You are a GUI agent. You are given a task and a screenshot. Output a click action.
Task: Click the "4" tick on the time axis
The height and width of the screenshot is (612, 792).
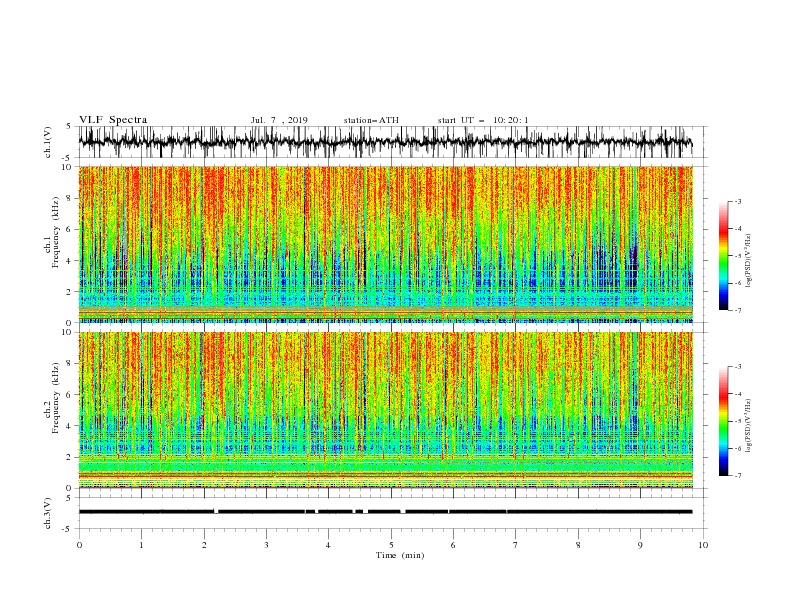pos(328,545)
